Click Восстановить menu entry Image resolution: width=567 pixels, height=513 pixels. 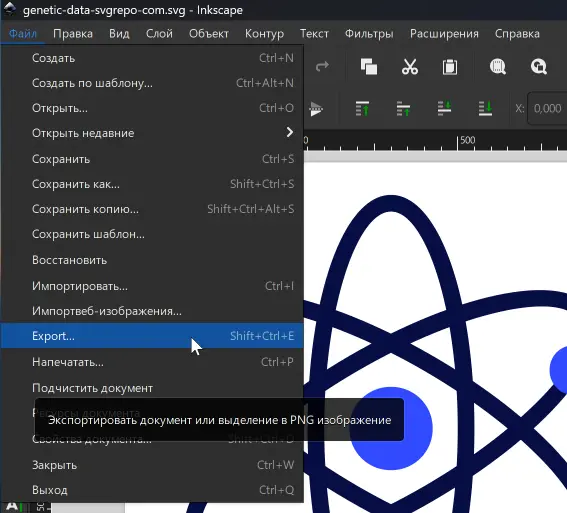click(x=152, y=260)
